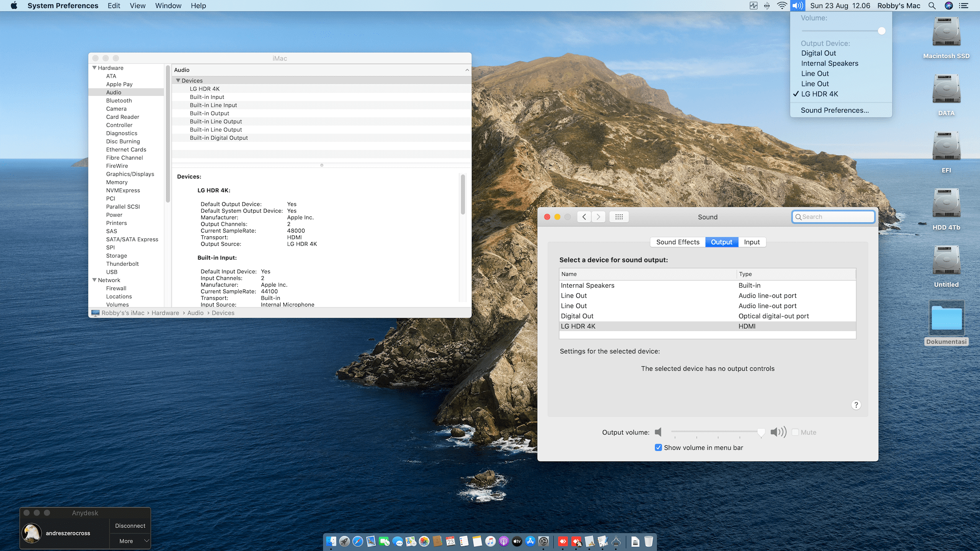Toggle Show volume in menu bar checkbox
Screen dimensions: 980x551
(658, 447)
